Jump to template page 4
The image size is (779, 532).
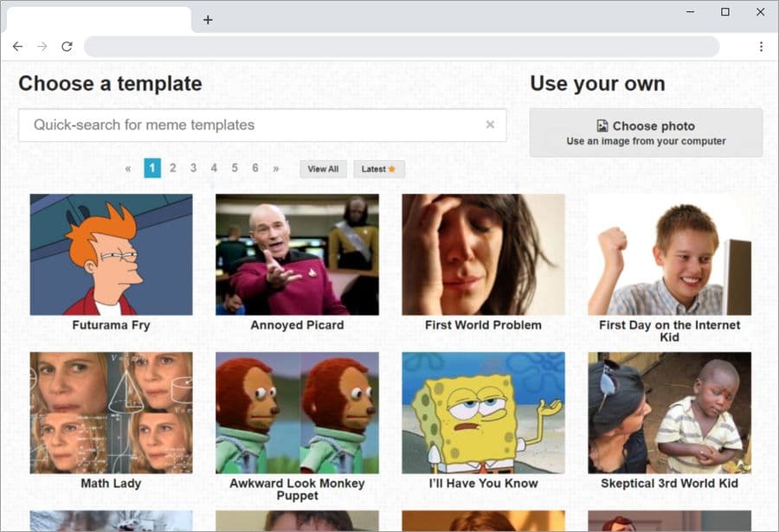coord(214,168)
